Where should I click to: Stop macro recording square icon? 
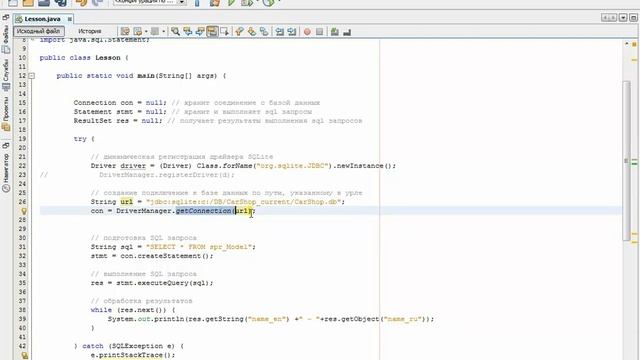click(320, 31)
